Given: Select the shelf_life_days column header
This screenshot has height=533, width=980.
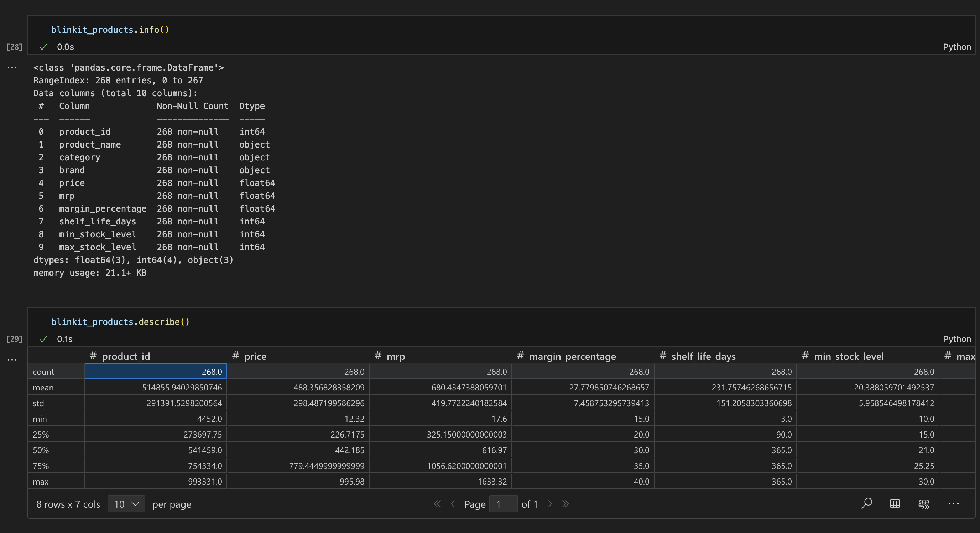Looking at the screenshot, I should (725, 356).
